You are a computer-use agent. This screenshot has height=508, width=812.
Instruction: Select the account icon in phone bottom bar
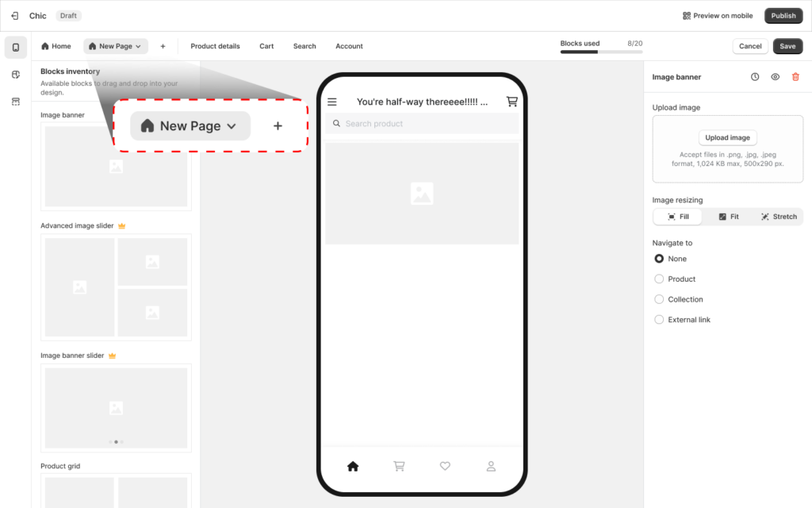coord(491,466)
